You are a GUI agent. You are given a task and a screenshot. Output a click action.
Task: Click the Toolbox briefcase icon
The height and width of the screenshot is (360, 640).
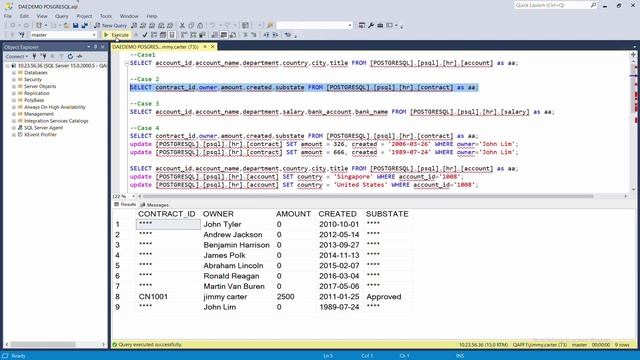(x=380, y=25)
